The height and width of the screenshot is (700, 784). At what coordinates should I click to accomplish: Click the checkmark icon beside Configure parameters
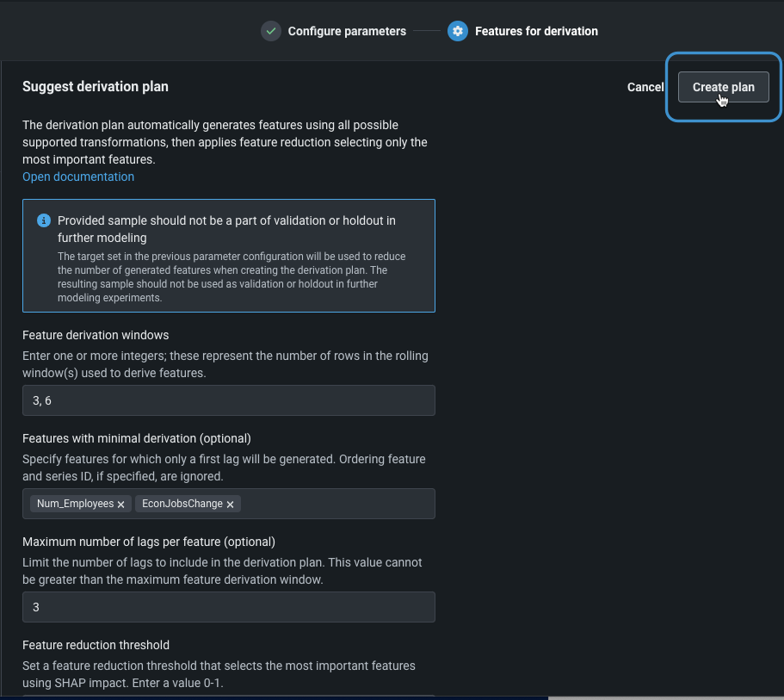(271, 31)
